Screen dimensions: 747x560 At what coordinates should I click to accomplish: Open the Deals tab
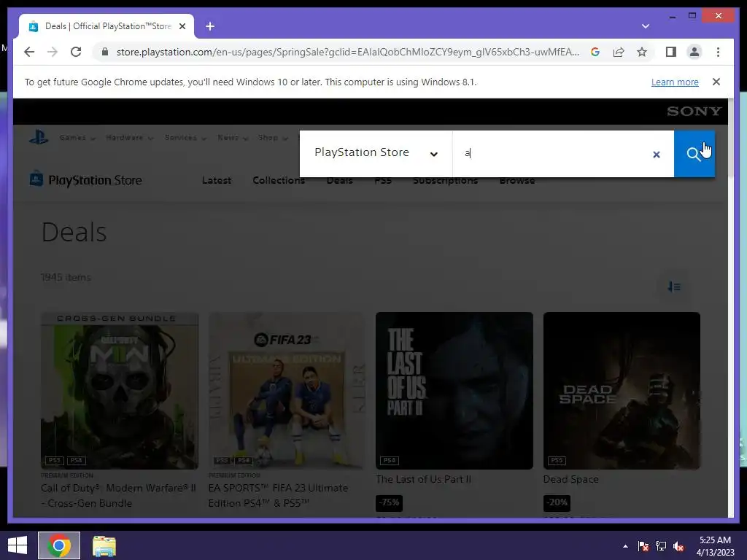[x=340, y=181]
